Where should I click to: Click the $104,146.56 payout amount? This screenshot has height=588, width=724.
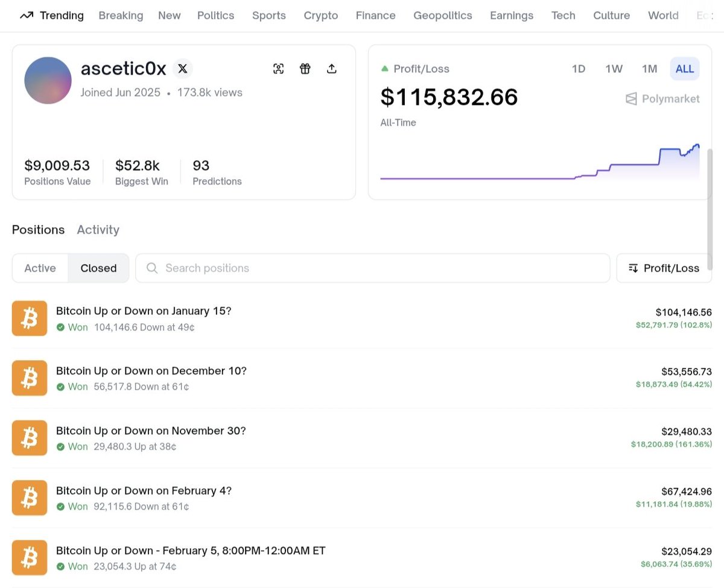(684, 312)
